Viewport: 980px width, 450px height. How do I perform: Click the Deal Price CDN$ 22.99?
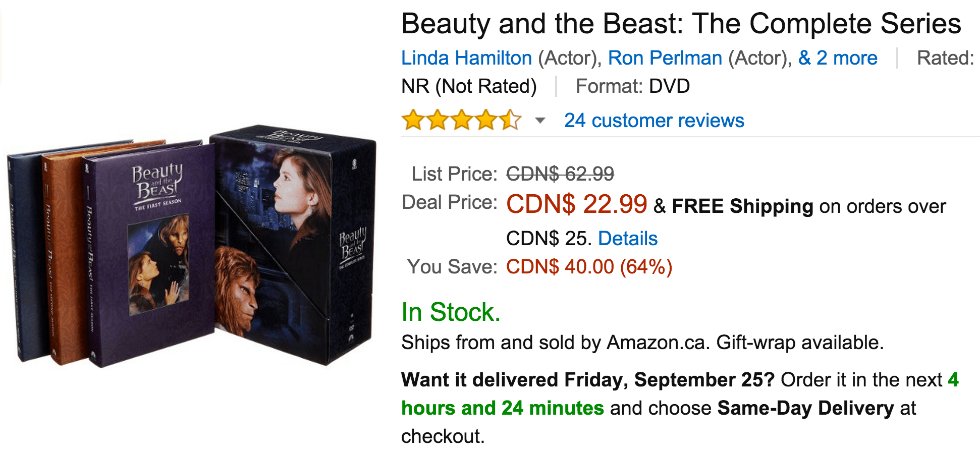tap(577, 205)
